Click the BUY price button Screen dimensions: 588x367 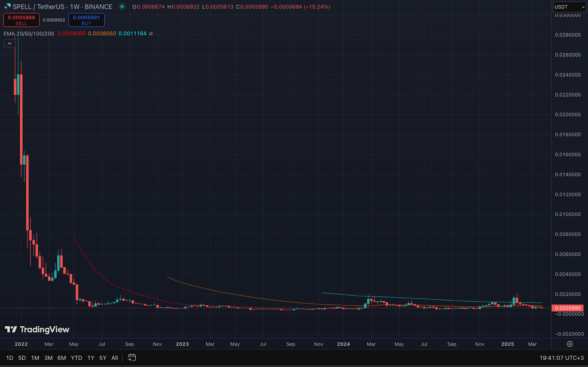tap(86, 20)
